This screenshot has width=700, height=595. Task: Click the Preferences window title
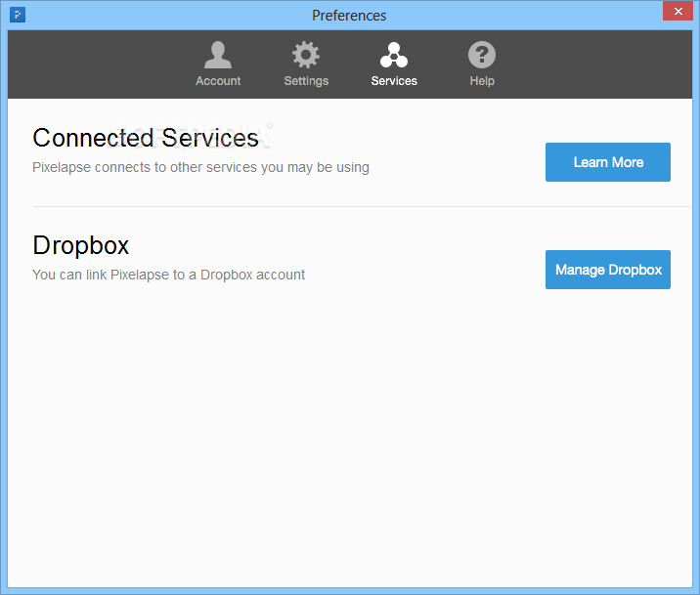349,16
